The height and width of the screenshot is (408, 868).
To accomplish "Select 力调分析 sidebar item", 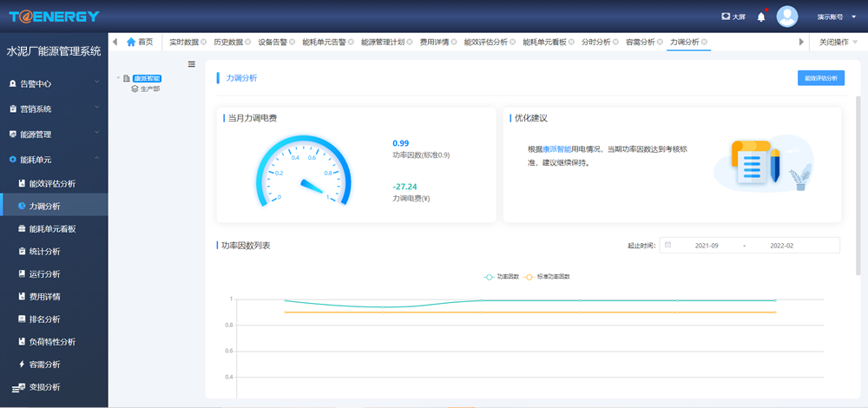I will 54,206.
